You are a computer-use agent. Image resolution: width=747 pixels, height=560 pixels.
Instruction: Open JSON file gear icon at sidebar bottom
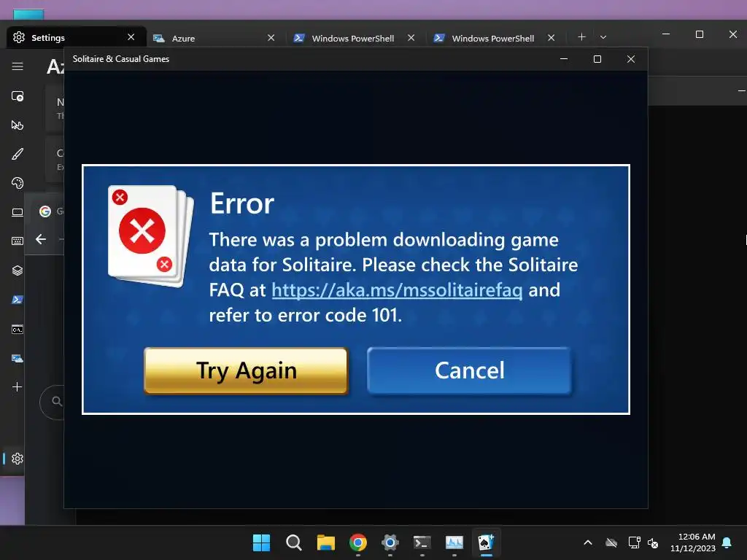coord(18,459)
